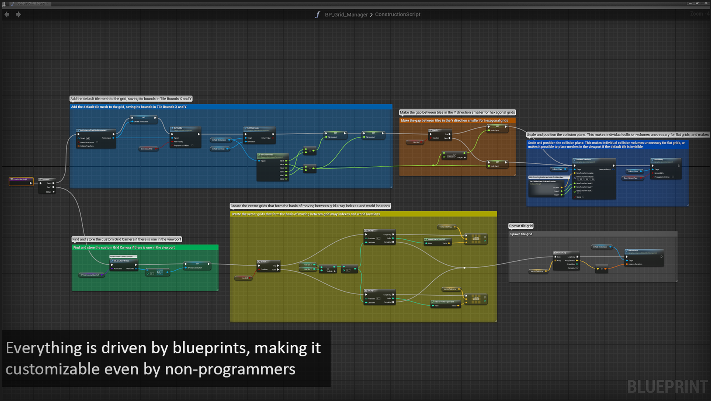
Task: Select the gray Spawn tile grid comment header
Action: click(593, 234)
